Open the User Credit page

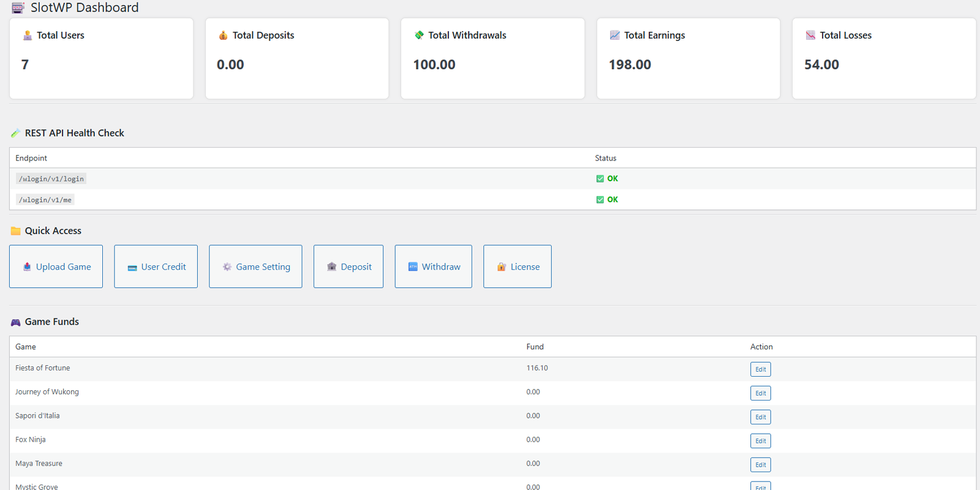pos(156,266)
